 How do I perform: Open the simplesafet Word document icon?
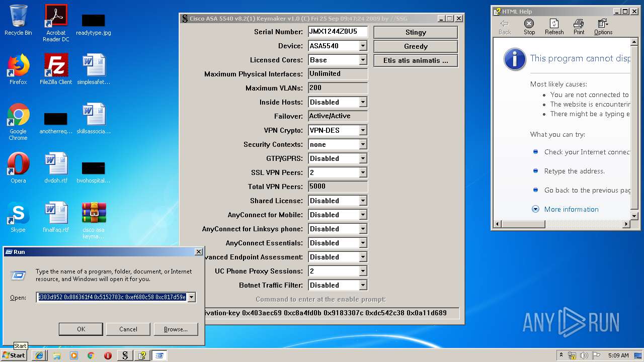pyautogui.click(x=94, y=69)
